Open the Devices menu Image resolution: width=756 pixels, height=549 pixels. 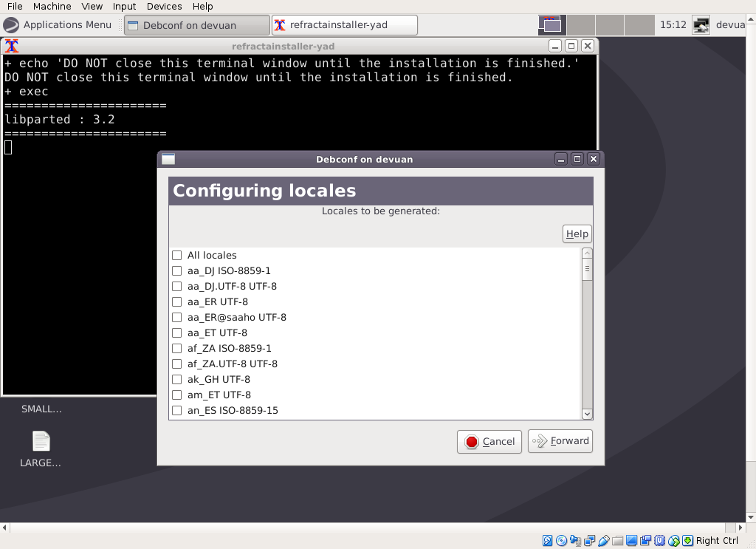[x=164, y=6]
